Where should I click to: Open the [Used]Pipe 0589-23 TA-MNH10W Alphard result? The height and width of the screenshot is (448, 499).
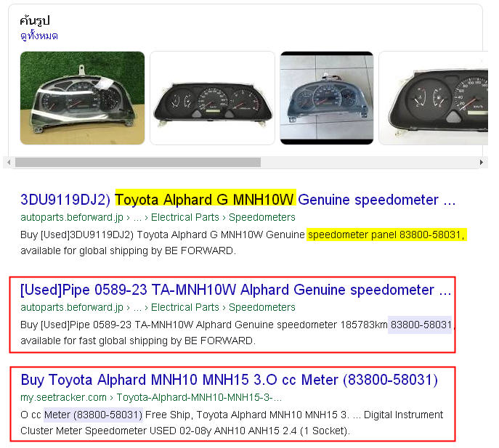[x=236, y=290]
